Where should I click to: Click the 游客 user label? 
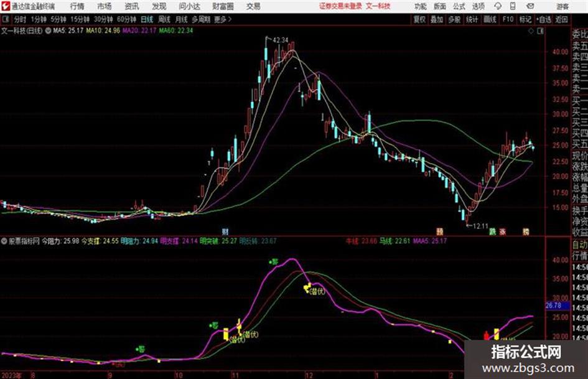tap(562, 6)
